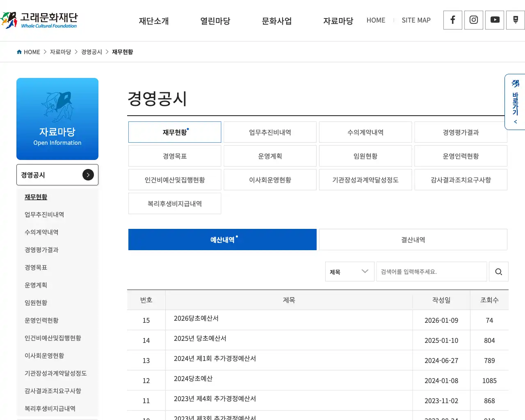Click the whale icon on the 바로가기 panel

point(515,83)
